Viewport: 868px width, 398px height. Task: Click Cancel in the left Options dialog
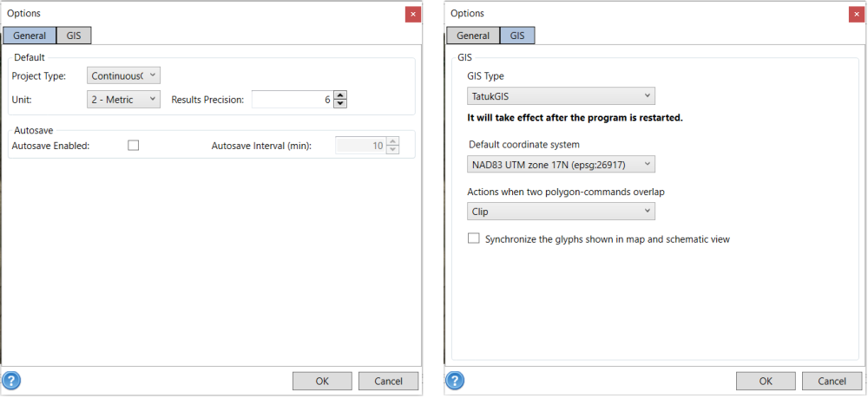pos(388,381)
